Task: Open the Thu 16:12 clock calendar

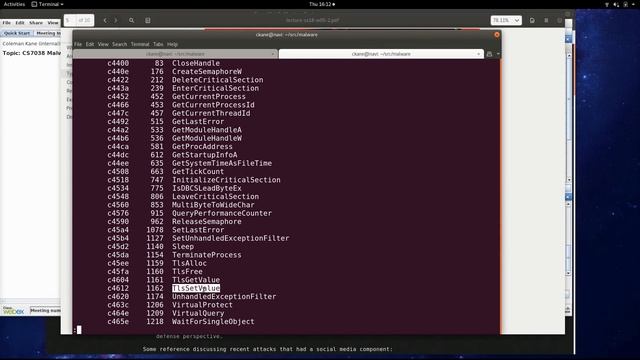Action: (x=322, y=4)
